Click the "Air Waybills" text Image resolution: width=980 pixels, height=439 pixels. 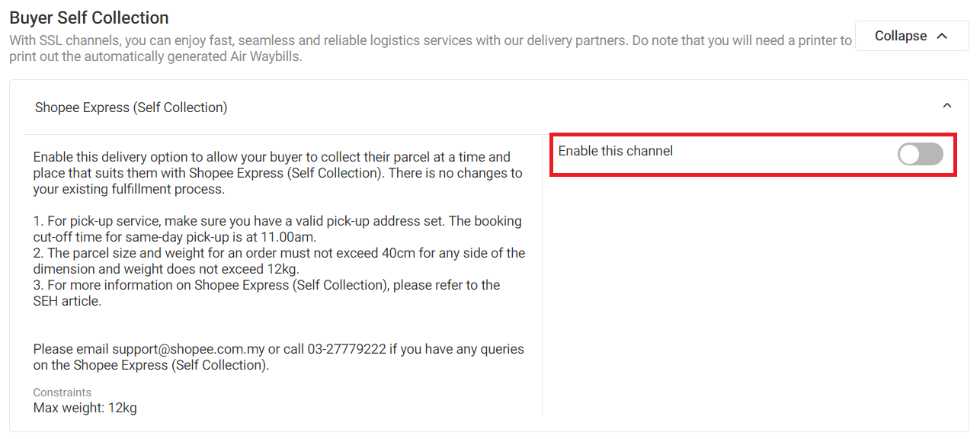click(265, 56)
